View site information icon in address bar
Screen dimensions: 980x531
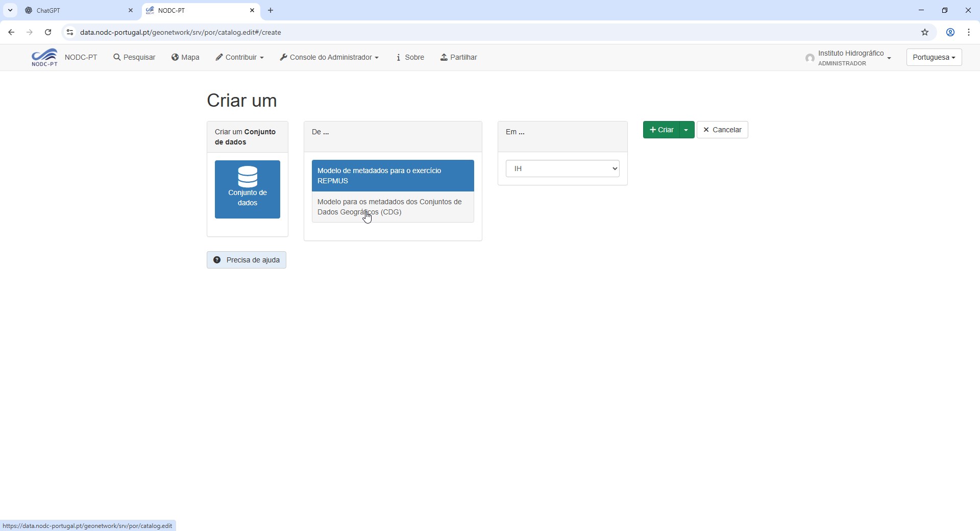(70, 32)
